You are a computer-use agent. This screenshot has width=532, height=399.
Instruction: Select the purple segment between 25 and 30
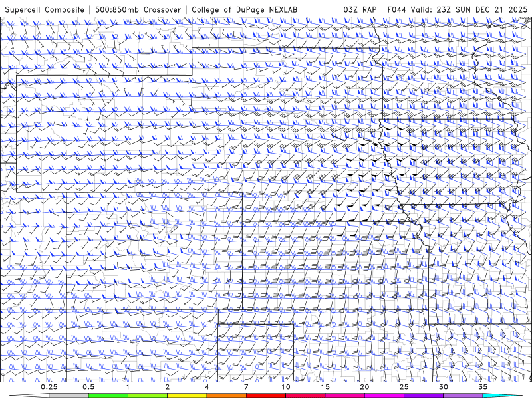[424, 396]
